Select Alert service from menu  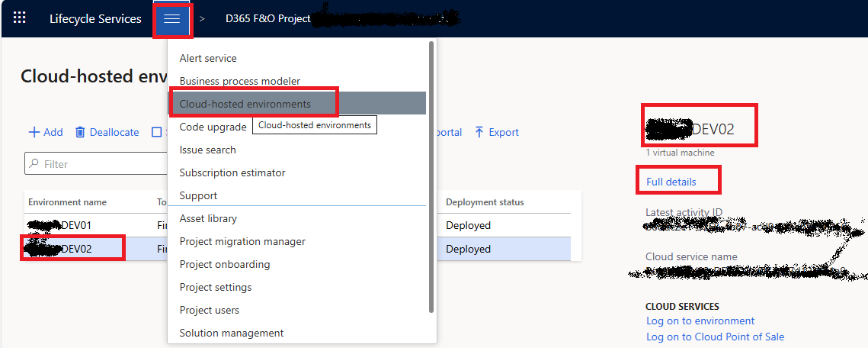tap(208, 58)
